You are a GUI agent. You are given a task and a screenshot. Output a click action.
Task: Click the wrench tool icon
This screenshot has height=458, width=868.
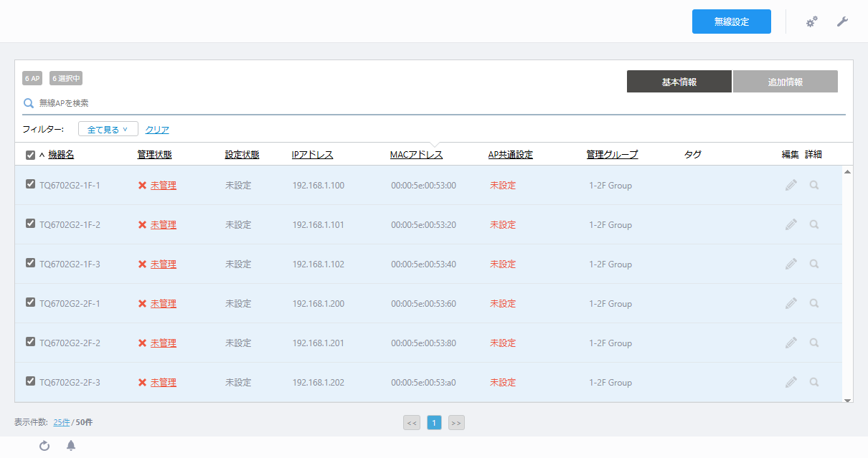click(x=843, y=22)
